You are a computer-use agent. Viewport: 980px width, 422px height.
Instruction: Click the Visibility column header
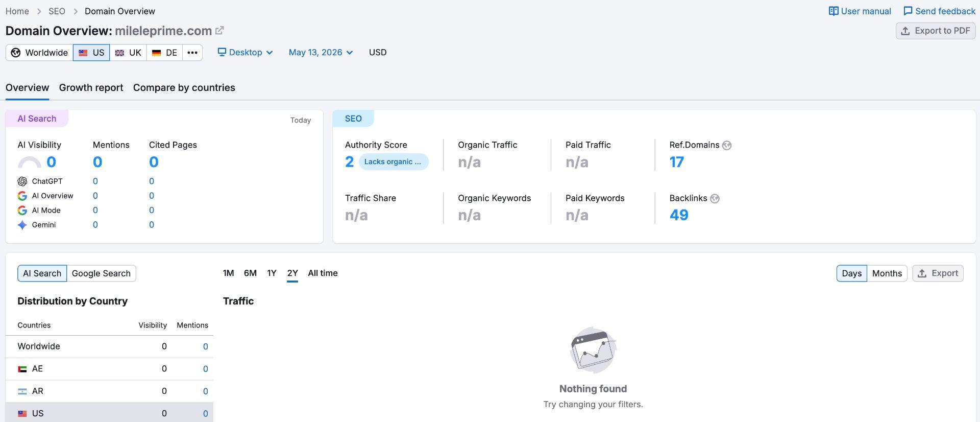(153, 325)
